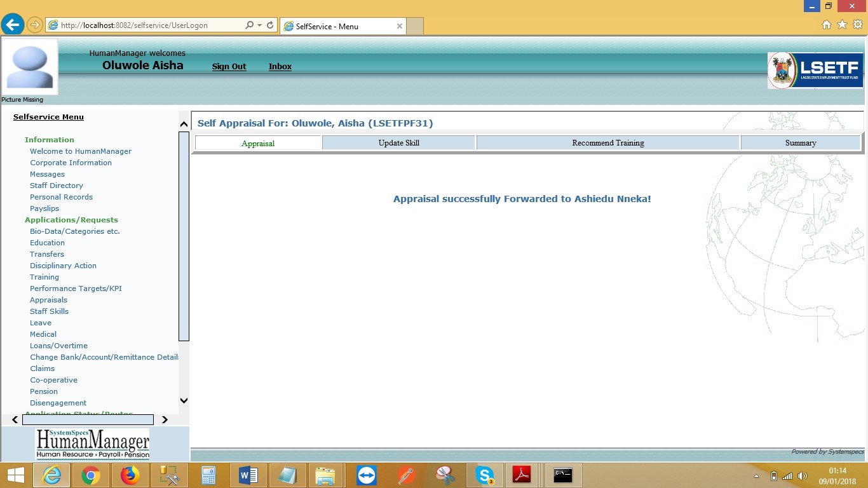868x488 pixels.
Task: Open Leave menu link
Action: coord(41,323)
